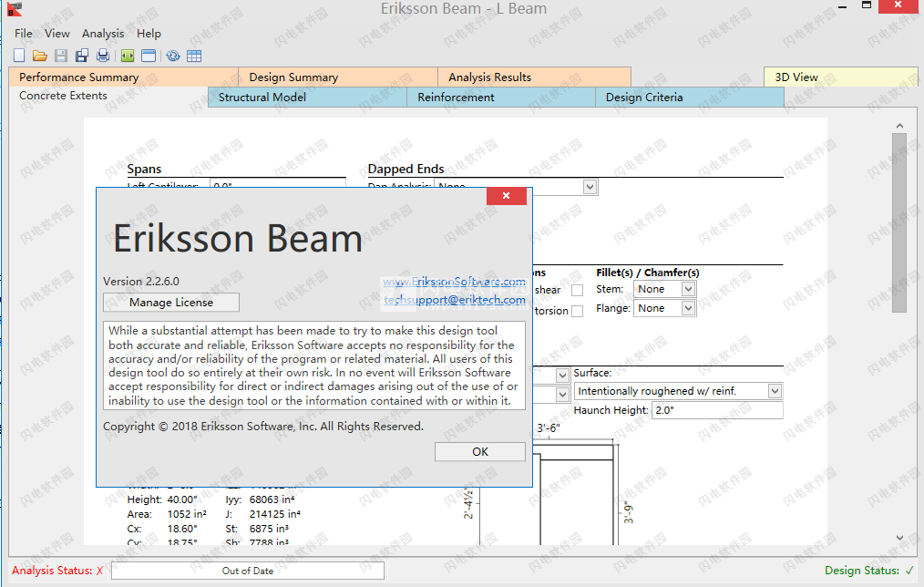The image size is (924, 587).
Task: Click the Copyright 2018 Eriksson Software text
Action: (x=262, y=426)
